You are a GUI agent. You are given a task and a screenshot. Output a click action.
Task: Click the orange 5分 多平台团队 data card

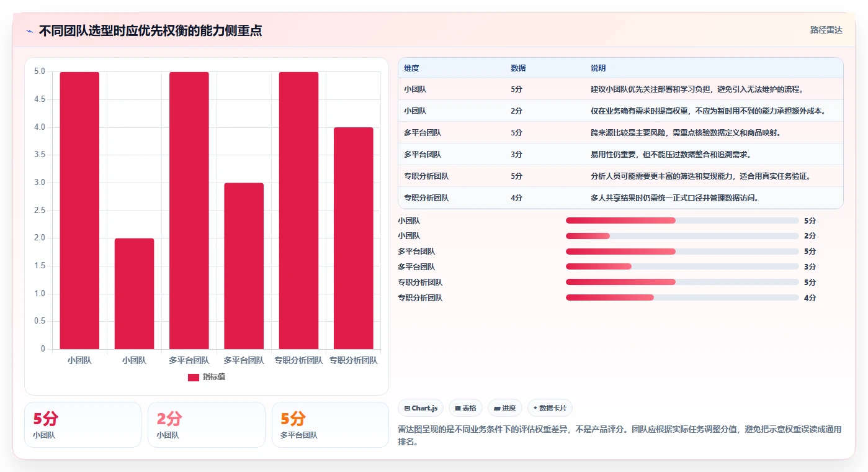tap(330, 425)
